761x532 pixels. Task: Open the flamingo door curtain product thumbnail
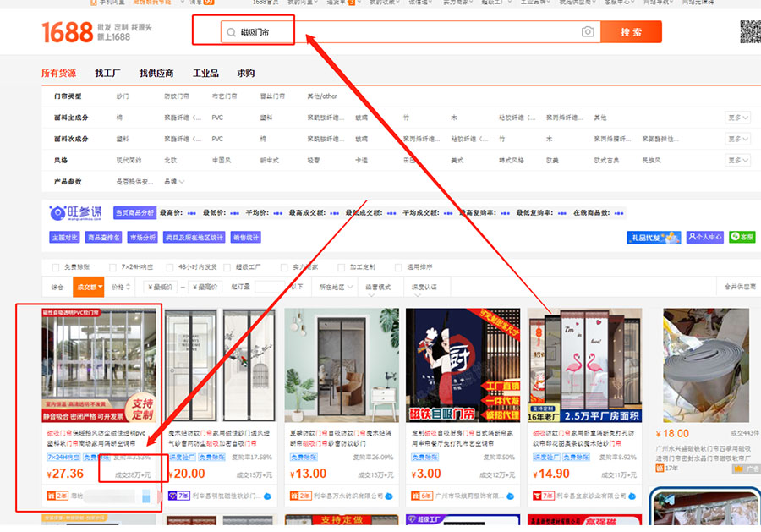584,365
